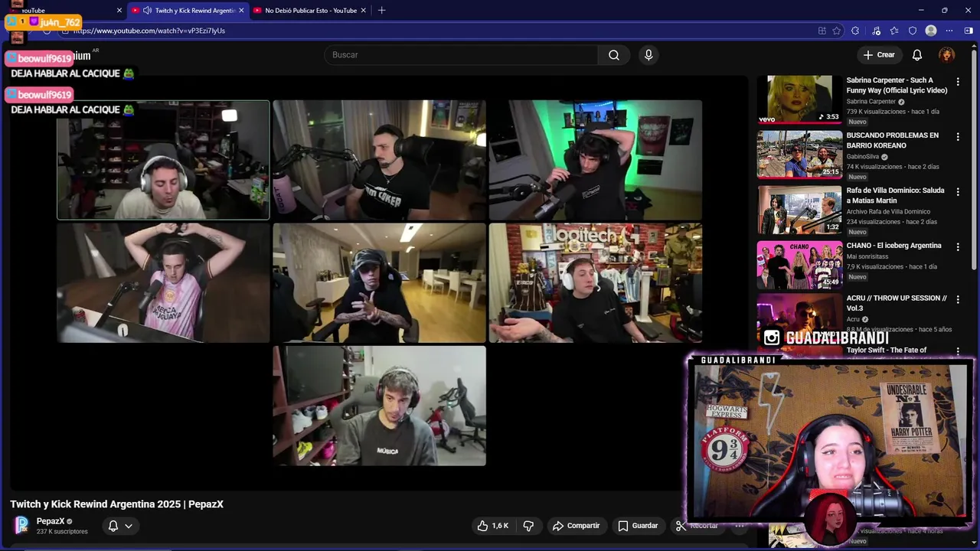Activate voice search microphone icon
The width and height of the screenshot is (980, 551).
(648, 55)
